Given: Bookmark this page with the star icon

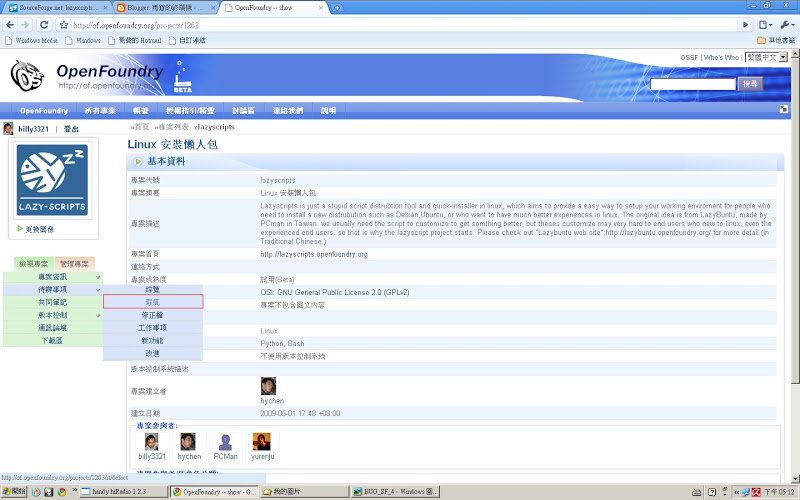Looking at the screenshot, I should 64,24.
